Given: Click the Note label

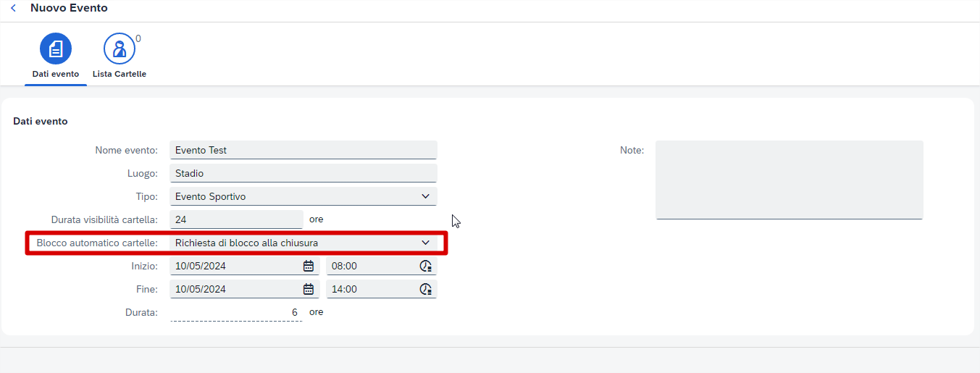Looking at the screenshot, I should [x=632, y=150].
